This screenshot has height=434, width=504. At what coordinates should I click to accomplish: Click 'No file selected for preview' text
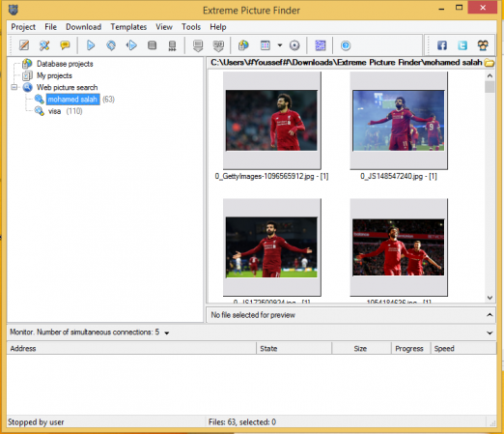pos(253,315)
